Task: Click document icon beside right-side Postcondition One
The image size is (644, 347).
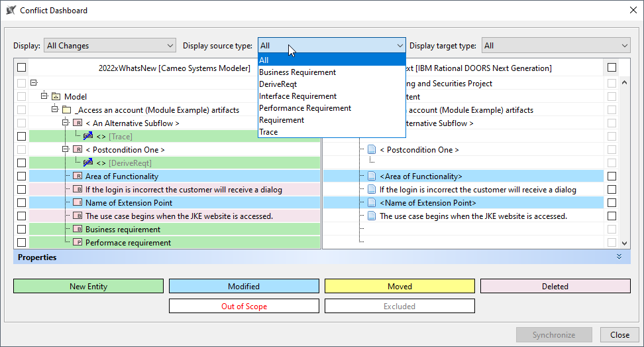Action: (x=372, y=150)
